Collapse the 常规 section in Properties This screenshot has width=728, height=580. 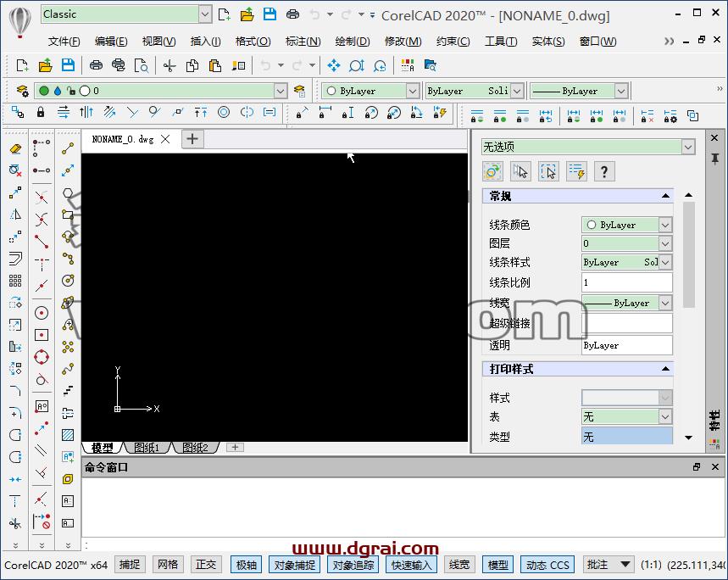[x=666, y=196]
